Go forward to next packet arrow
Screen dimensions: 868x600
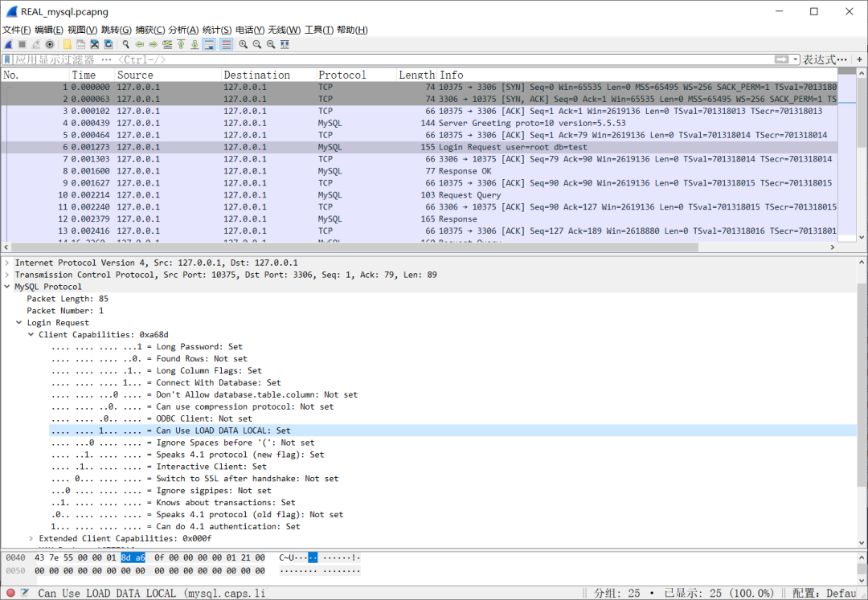[154, 45]
